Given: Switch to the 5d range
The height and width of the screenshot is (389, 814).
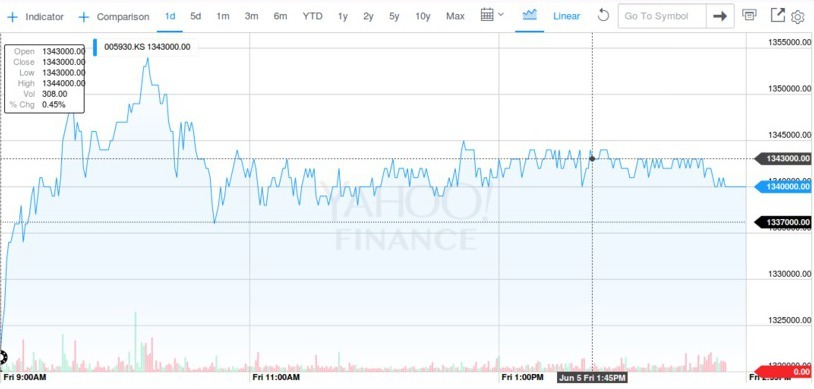Looking at the screenshot, I should coord(195,16).
